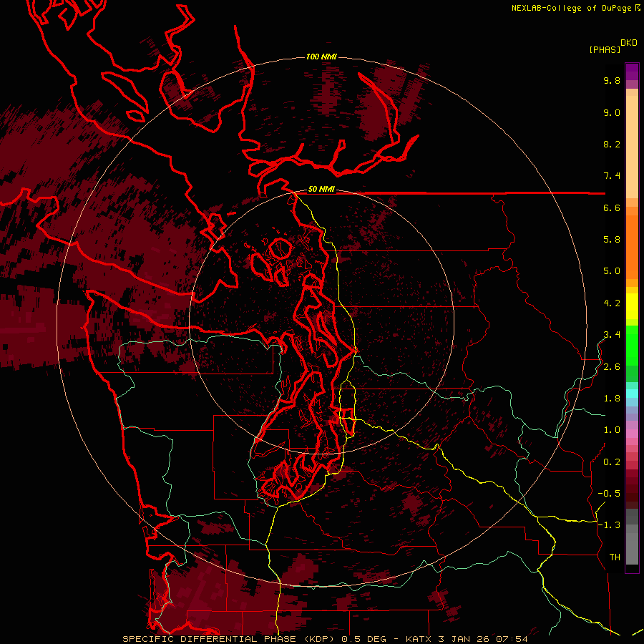Click the 6.6 value on the color scale
This screenshot has height=644, width=644.
click(x=612, y=208)
